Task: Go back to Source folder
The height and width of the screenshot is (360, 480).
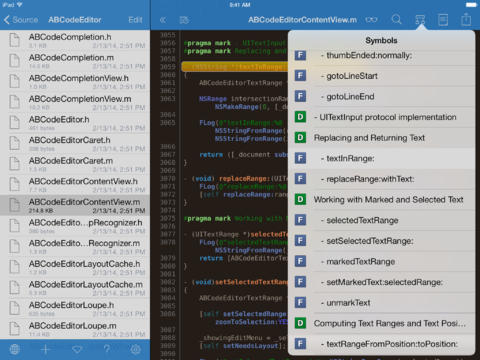Action: tap(21, 20)
